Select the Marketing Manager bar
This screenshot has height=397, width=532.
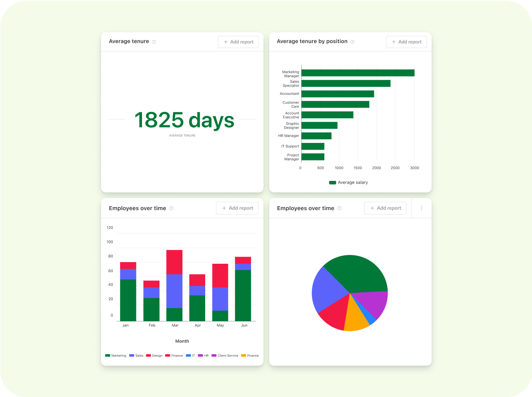[x=358, y=73]
